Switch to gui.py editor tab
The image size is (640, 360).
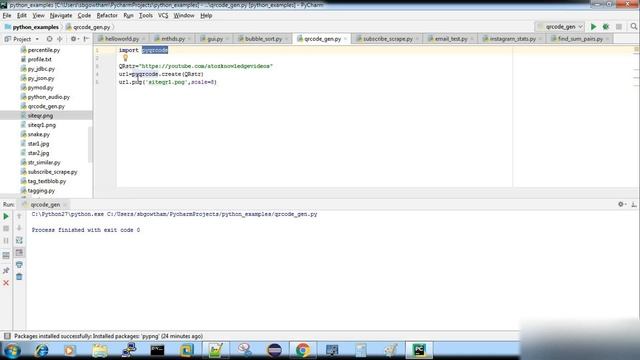(215, 39)
